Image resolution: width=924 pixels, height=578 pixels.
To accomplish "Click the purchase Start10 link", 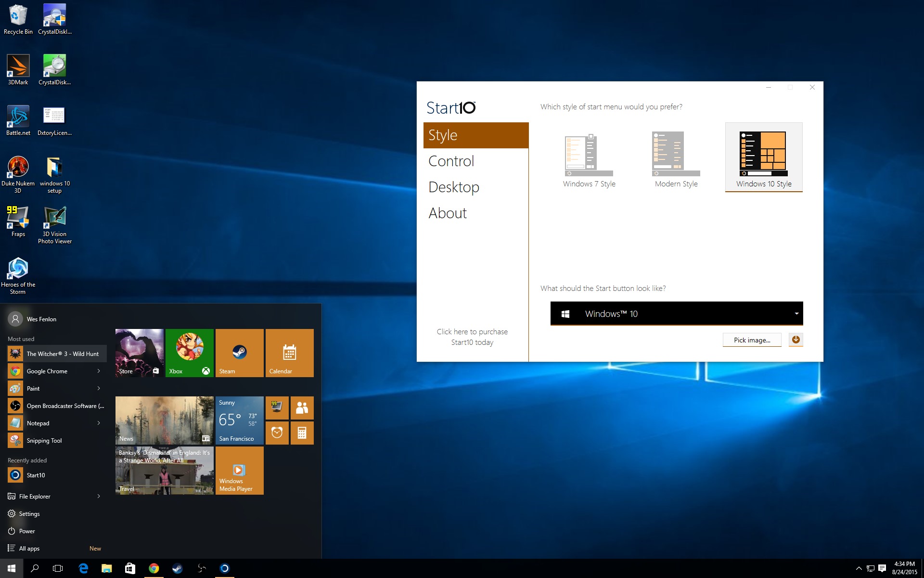I will pyautogui.click(x=472, y=337).
